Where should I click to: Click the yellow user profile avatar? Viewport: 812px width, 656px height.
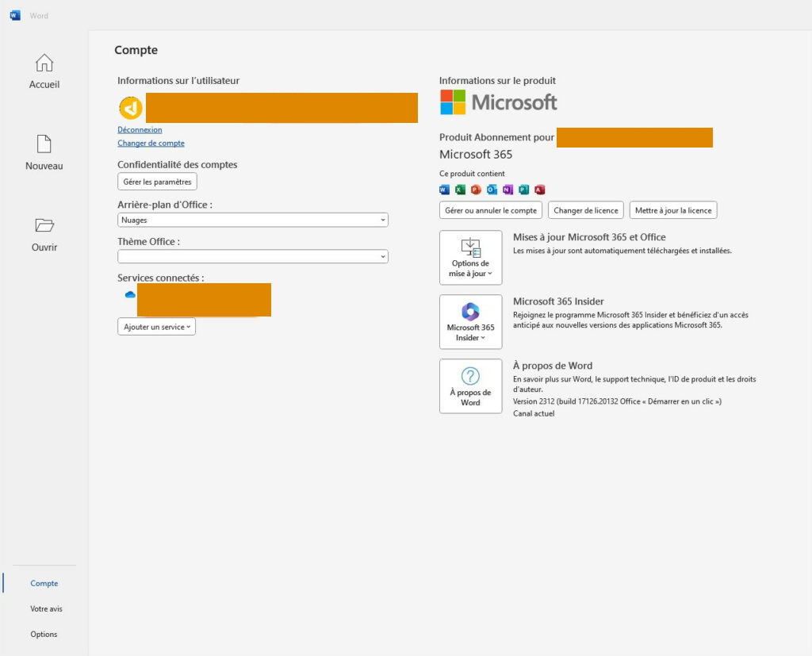click(131, 109)
